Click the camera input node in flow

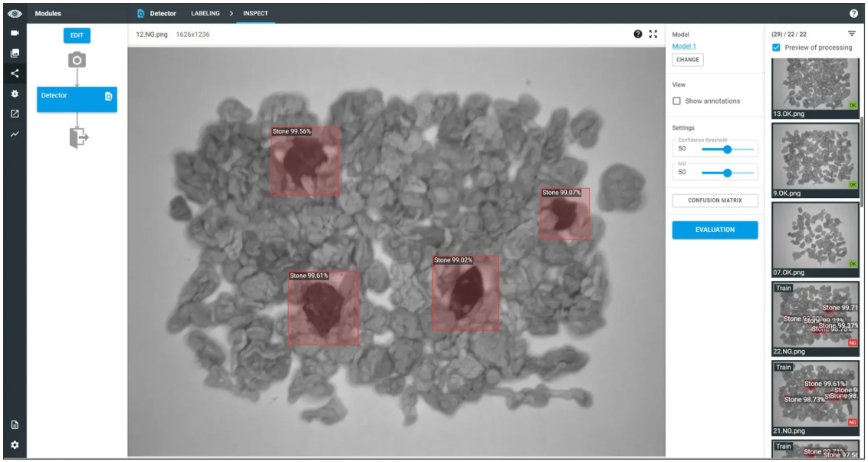pos(77,60)
